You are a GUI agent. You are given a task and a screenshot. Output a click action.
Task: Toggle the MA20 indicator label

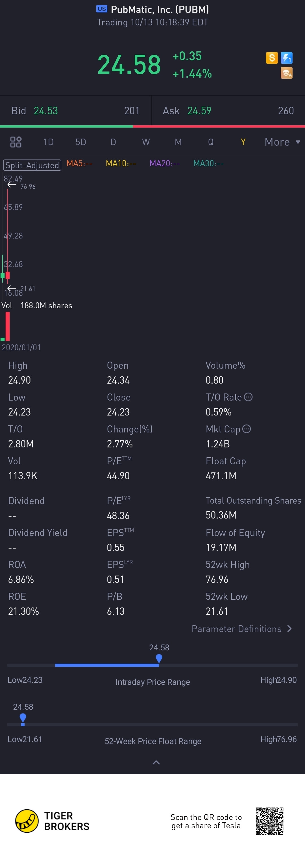(x=164, y=163)
